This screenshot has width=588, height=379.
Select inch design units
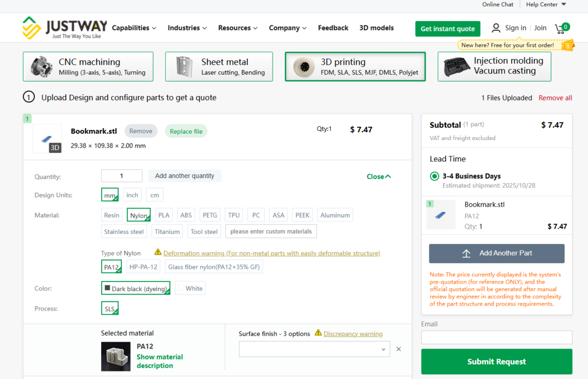pyautogui.click(x=132, y=195)
